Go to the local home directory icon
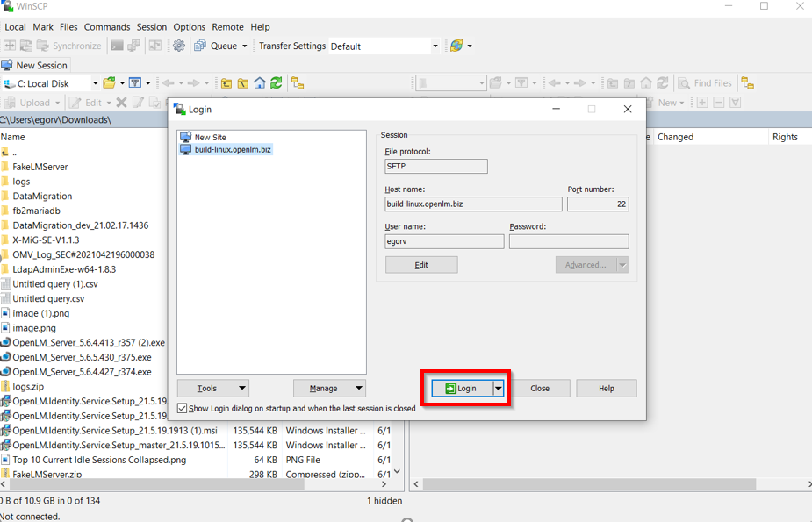This screenshot has height=522, width=812. click(x=260, y=83)
